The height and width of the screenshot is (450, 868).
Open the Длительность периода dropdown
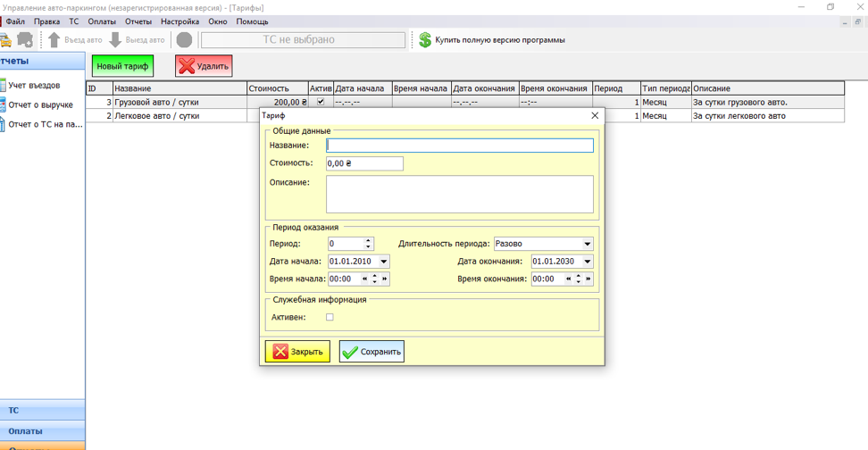[x=588, y=244]
